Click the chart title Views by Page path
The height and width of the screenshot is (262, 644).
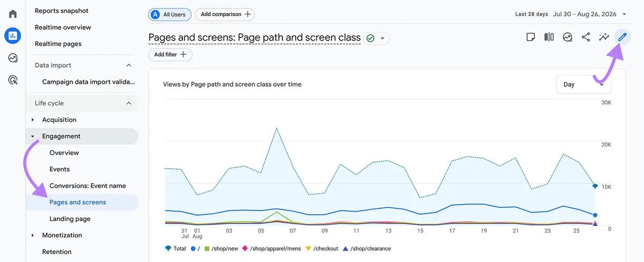232,84
